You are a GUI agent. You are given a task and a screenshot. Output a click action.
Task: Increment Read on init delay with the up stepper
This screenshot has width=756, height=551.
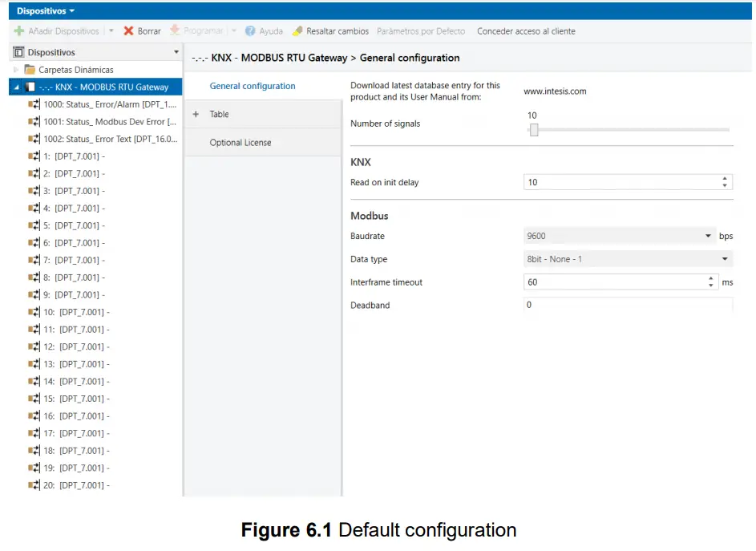(x=726, y=179)
